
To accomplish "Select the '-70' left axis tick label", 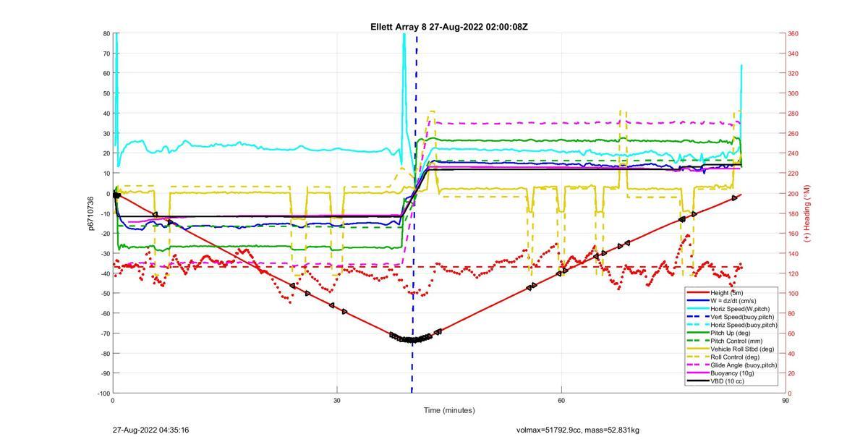I will [x=105, y=333].
